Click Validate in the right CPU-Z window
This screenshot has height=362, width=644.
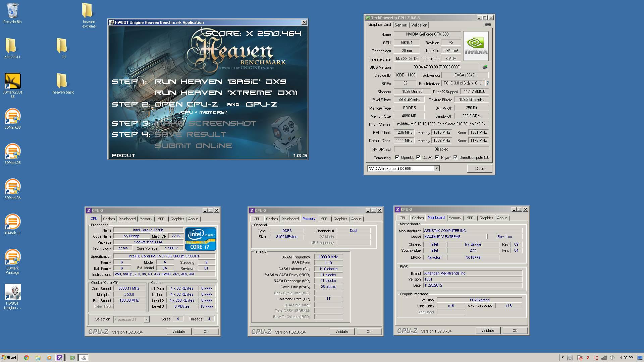[x=488, y=330]
